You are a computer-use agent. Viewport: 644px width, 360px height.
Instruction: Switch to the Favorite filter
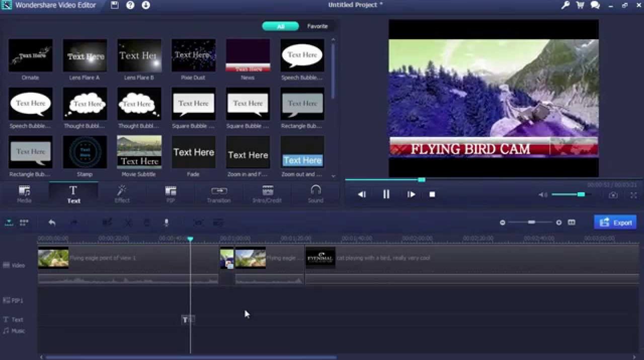pos(317,26)
